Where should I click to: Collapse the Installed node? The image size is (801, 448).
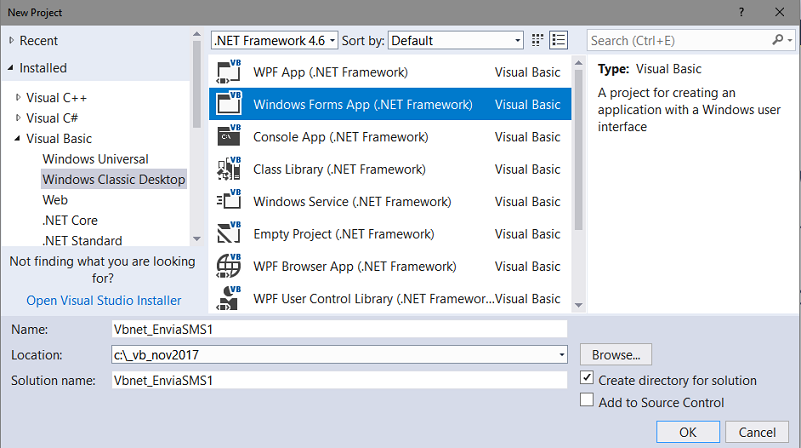pyautogui.click(x=11, y=67)
